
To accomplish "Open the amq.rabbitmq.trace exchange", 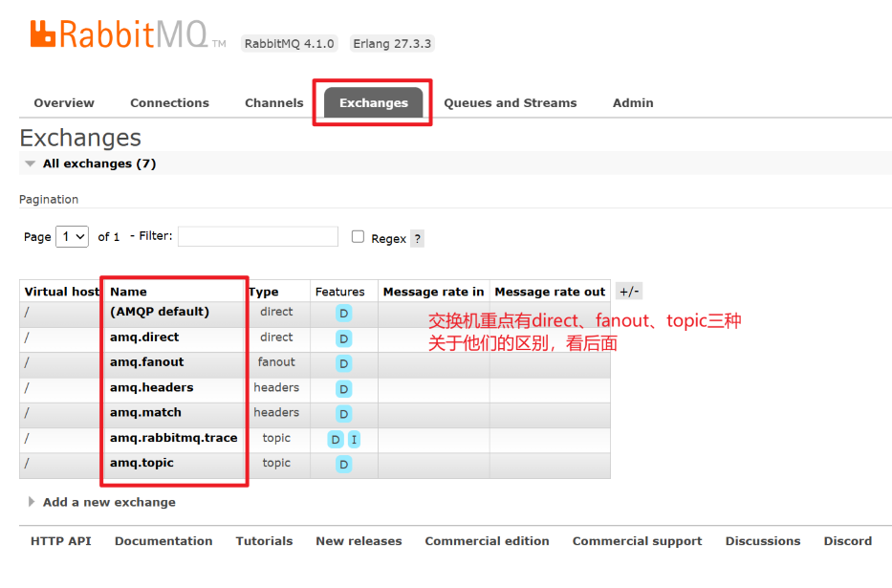I will (173, 438).
